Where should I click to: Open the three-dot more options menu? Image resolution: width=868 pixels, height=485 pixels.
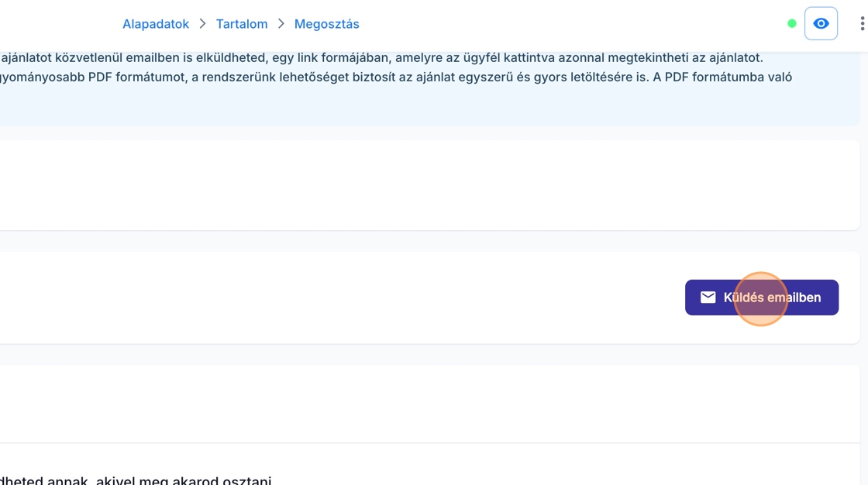(x=862, y=24)
